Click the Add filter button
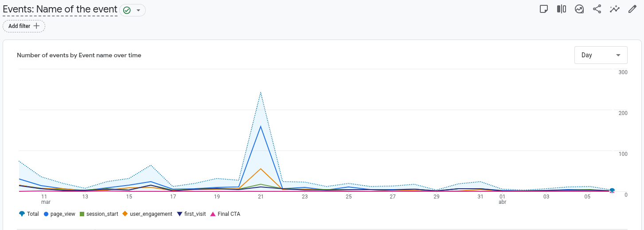The height and width of the screenshot is (230, 644). [x=24, y=26]
